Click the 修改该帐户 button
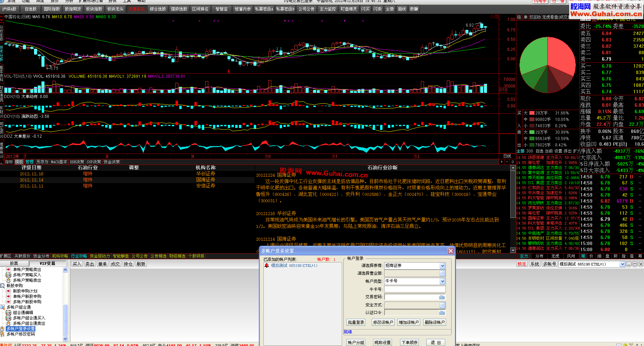The width and height of the screenshot is (644, 346). click(x=383, y=322)
